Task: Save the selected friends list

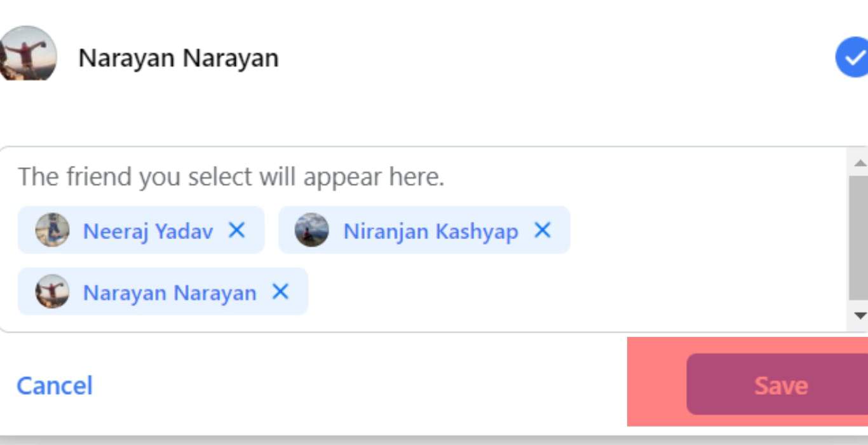Action: 777,385
